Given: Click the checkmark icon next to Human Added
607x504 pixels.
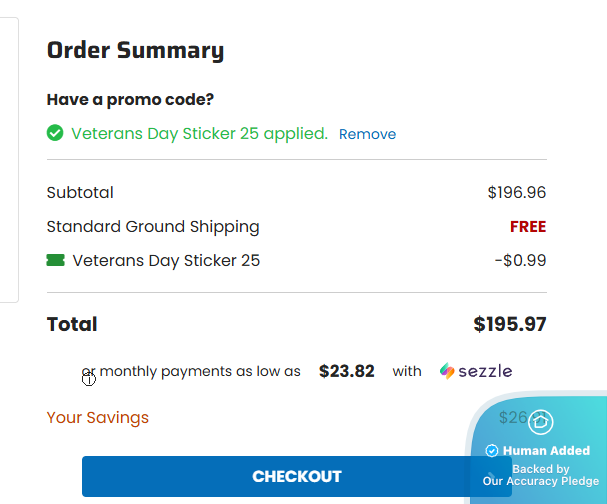Looking at the screenshot, I should 492,451.
